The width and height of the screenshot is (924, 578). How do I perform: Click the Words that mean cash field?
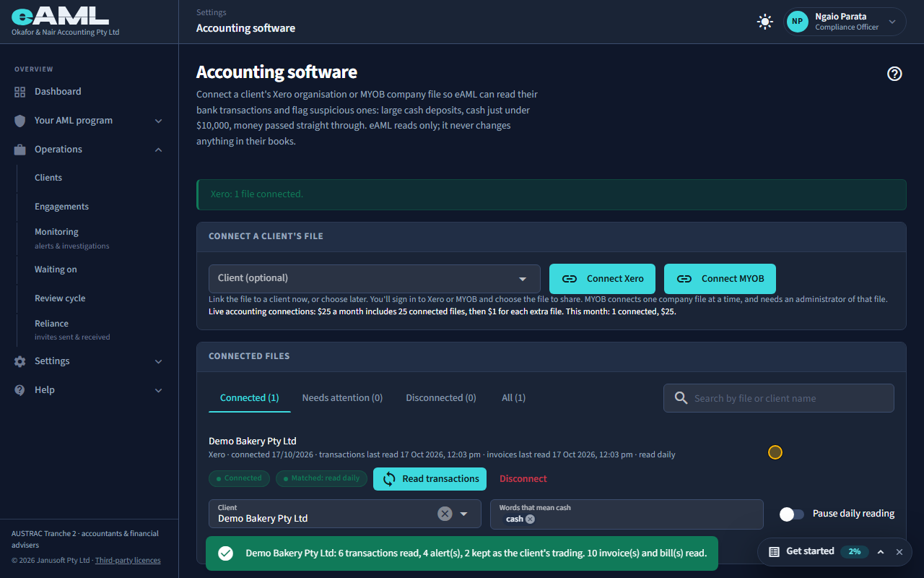pyautogui.click(x=627, y=514)
